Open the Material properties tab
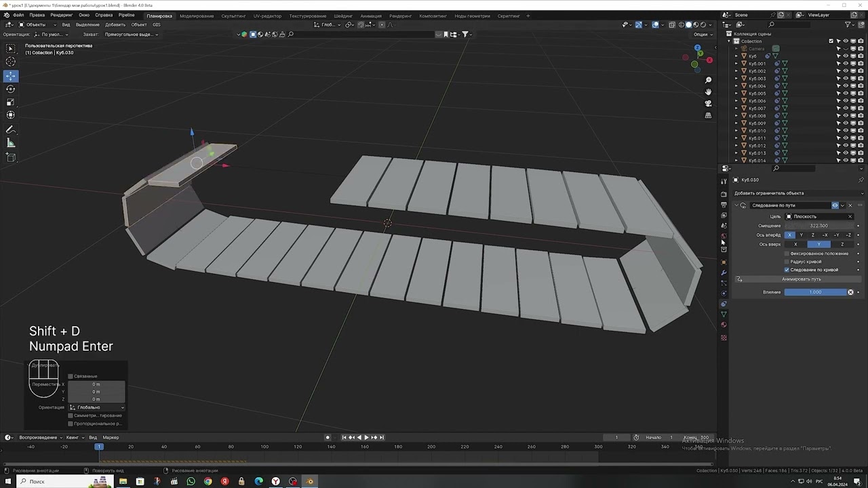 pyautogui.click(x=724, y=325)
